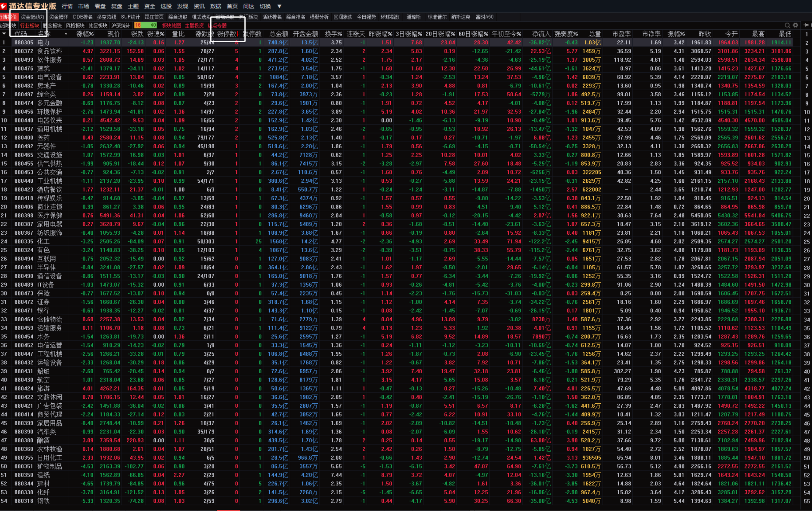Click the pin icon at right panel
This screenshot has width=812, height=512.
807,25
